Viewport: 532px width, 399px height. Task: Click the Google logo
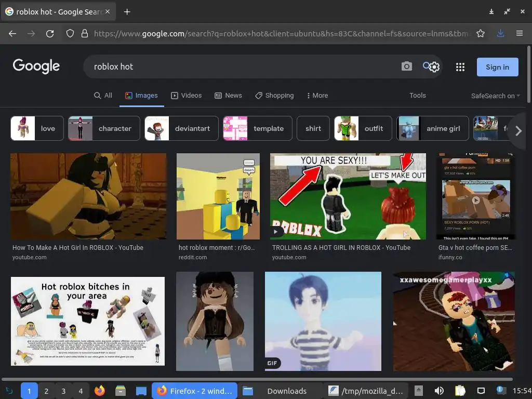pos(36,66)
